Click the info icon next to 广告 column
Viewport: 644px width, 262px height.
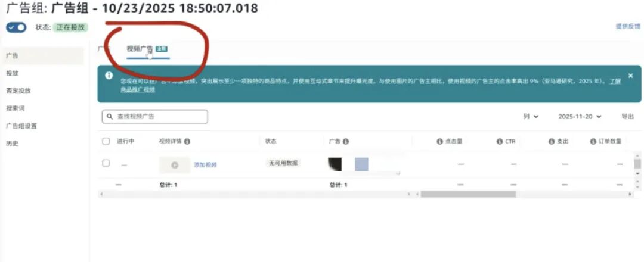tap(346, 142)
